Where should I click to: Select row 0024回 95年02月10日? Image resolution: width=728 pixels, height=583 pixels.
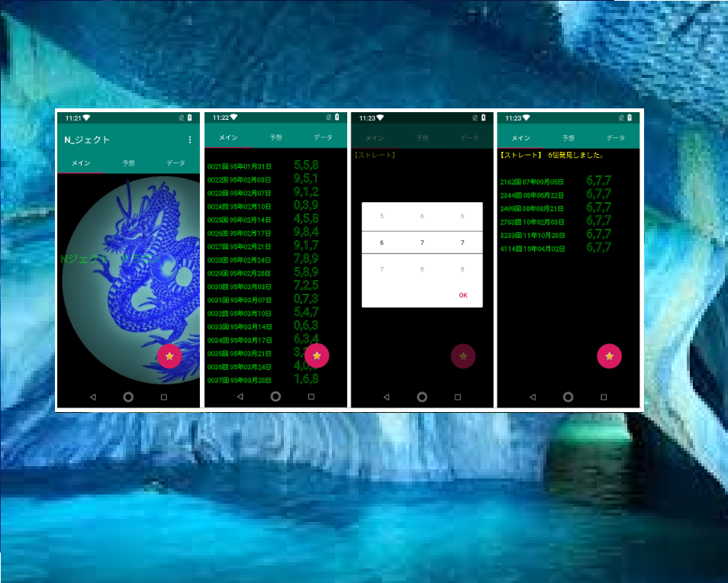point(263,205)
